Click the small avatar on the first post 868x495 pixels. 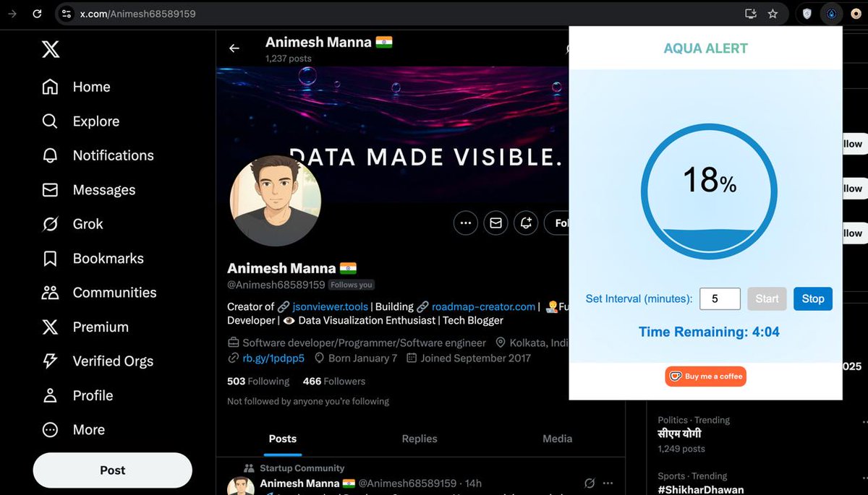click(x=242, y=486)
